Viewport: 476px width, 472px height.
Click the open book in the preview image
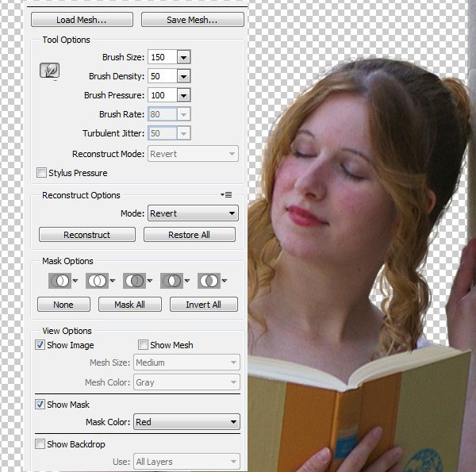(x=359, y=410)
